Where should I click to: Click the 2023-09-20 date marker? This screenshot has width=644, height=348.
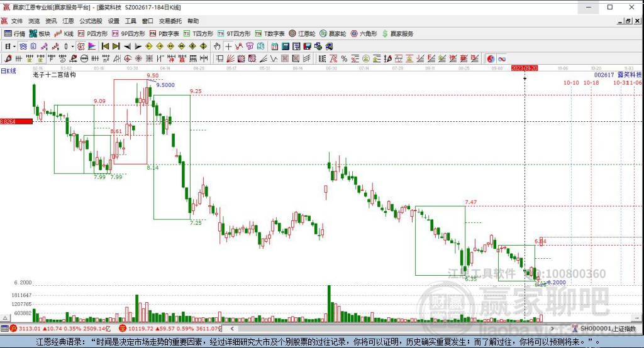click(525, 68)
